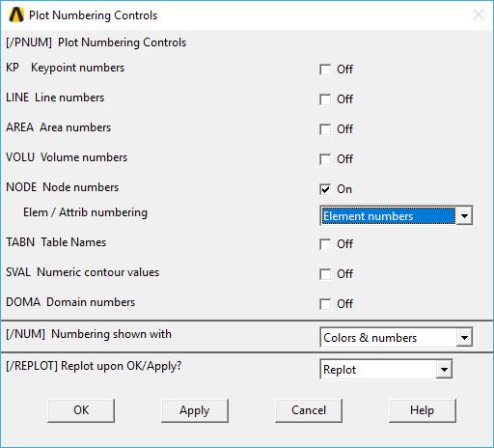Image resolution: width=494 pixels, height=448 pixels.
Task: Turn on Line numbers checkbox
Action: coord(325,99)
